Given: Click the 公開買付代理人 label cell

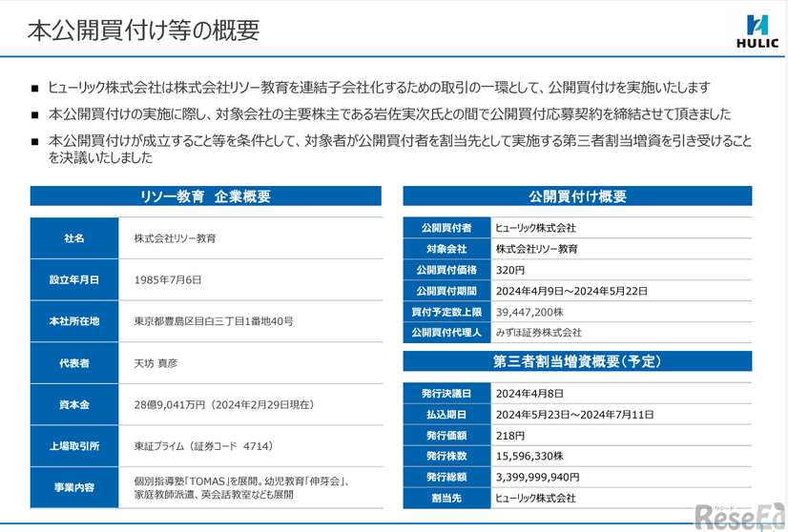Looking at the screenshot, I should coord(446,333).
